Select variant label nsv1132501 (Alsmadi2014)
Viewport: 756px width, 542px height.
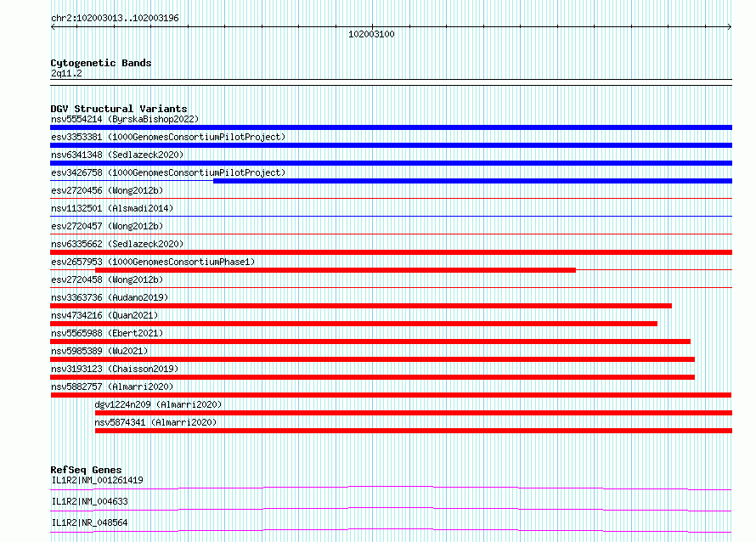(x=112, y=208)
